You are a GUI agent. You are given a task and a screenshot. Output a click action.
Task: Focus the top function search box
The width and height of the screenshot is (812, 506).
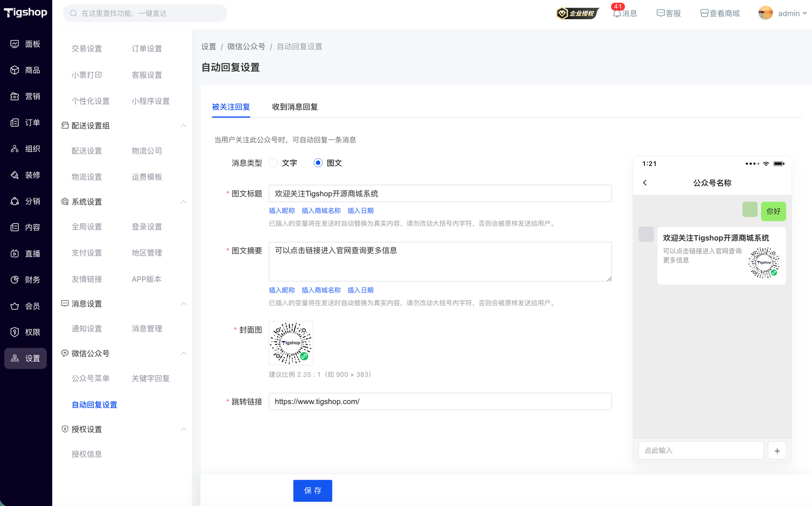(145, 13)
